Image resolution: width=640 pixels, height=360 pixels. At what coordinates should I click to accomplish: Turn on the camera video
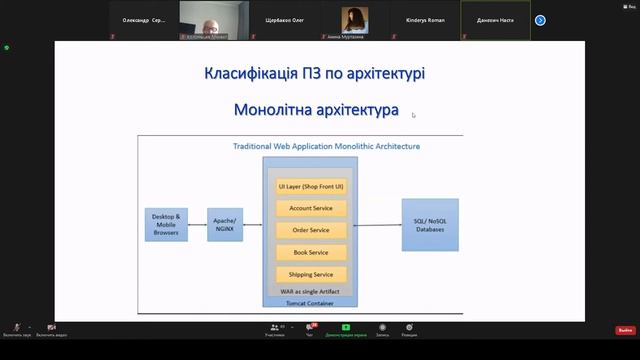pyautogui.click(x=51, y=330)
